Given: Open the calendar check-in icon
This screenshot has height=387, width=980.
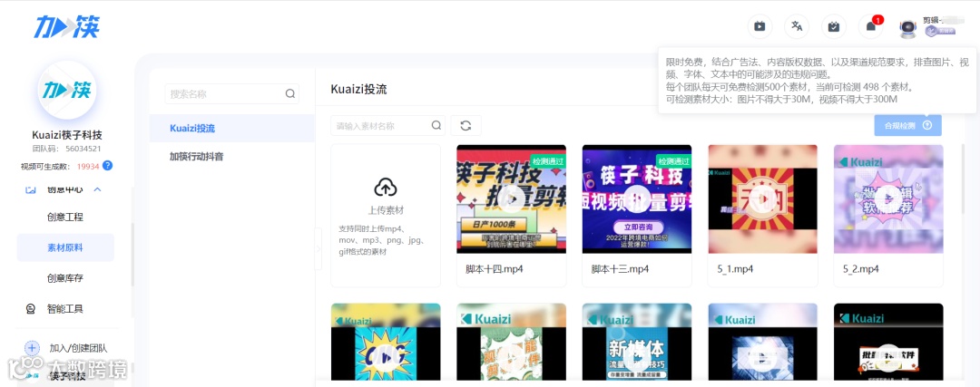Looking at the screenshot, I should click(x=833, y=26).
